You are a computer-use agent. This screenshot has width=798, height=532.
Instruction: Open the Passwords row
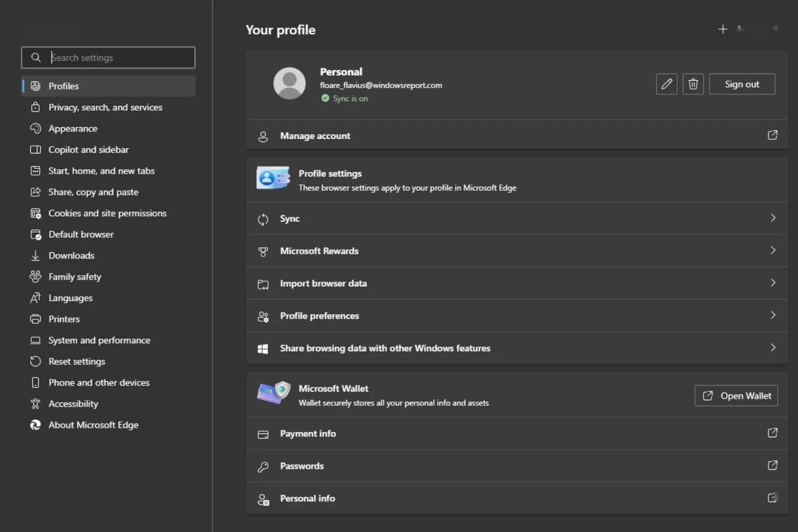[x=517, y=466]
